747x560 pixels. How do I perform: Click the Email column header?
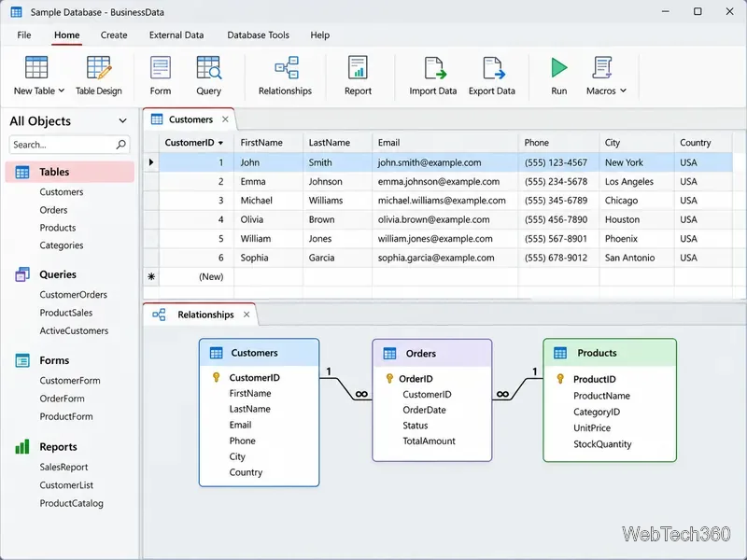[x=445, y=143]
